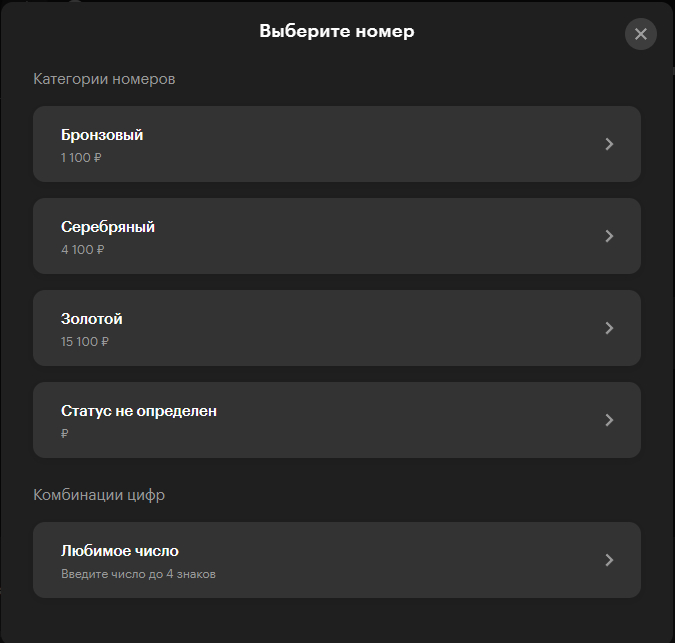Expand Статус не определен using its chevron

pos(609,420)
